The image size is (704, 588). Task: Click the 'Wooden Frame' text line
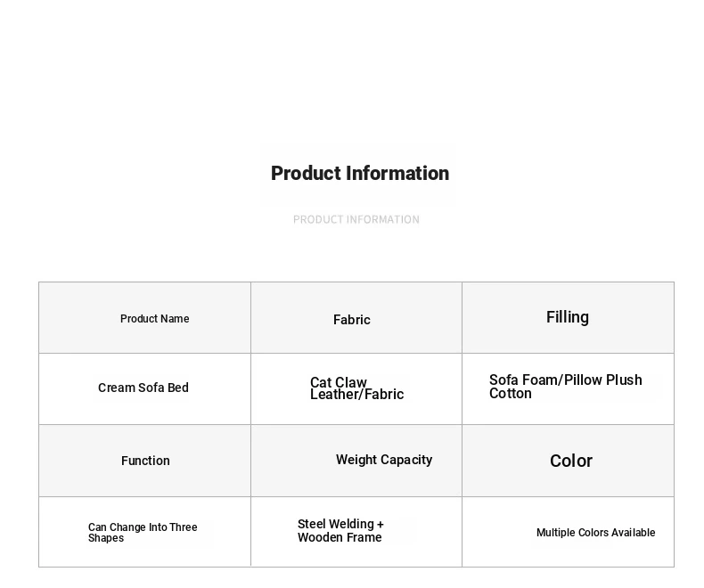(340, 538)
